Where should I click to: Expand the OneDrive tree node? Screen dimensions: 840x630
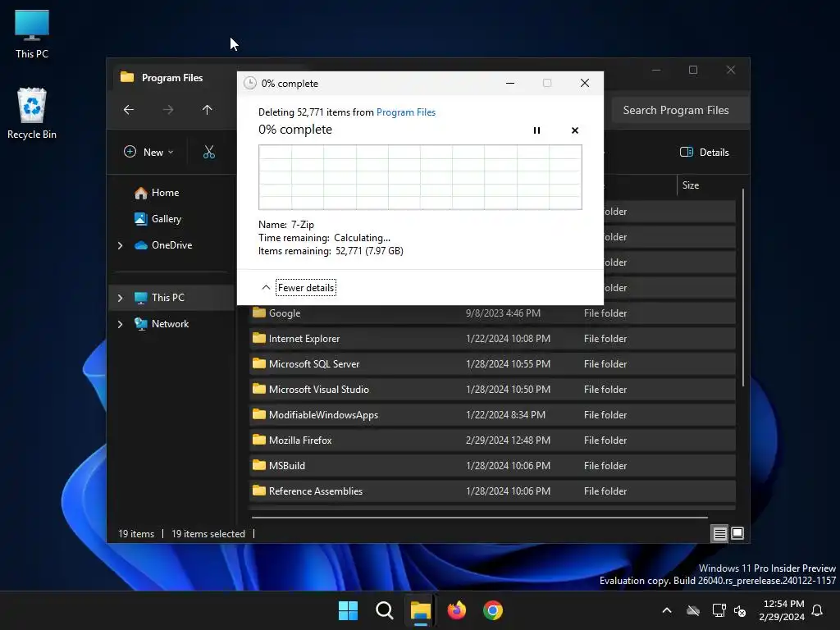[120, 245]
